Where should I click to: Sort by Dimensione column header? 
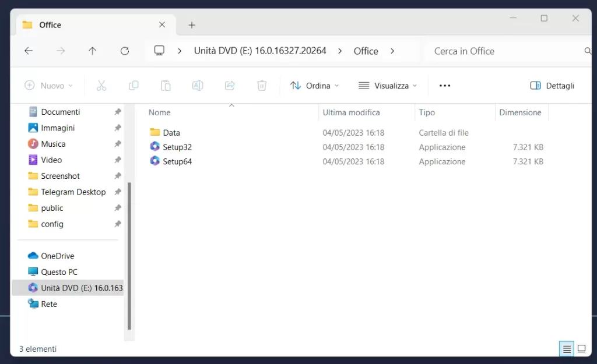(x=520, y=112)
